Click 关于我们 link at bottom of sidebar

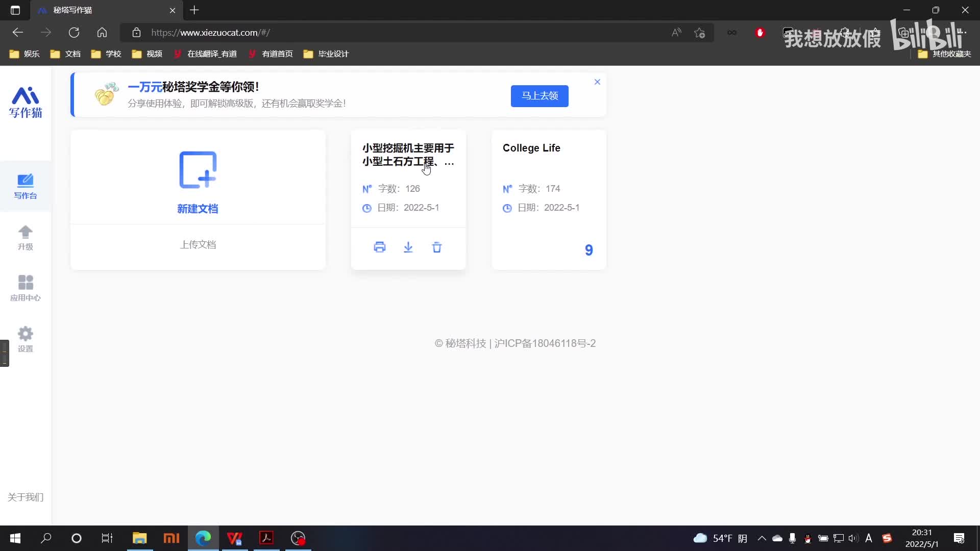tap(25, 497)
